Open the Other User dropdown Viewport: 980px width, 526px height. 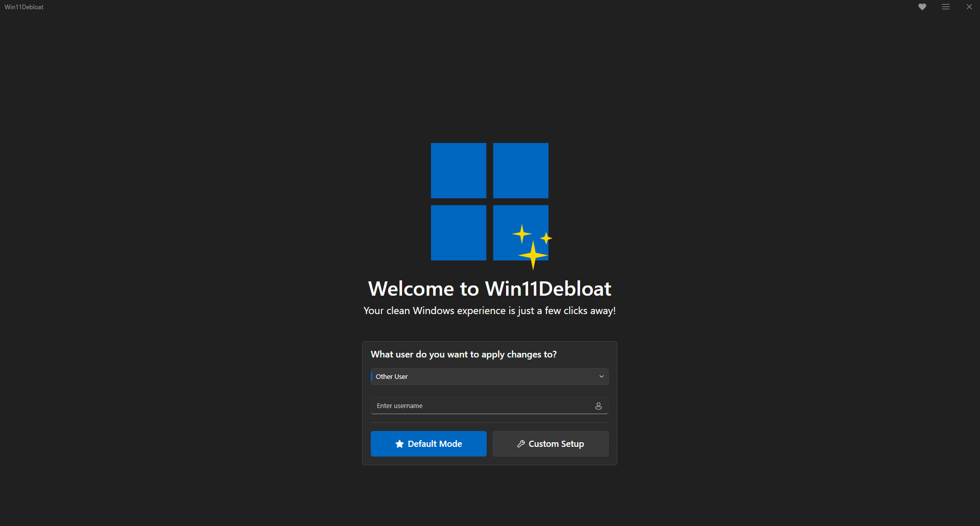489,376
